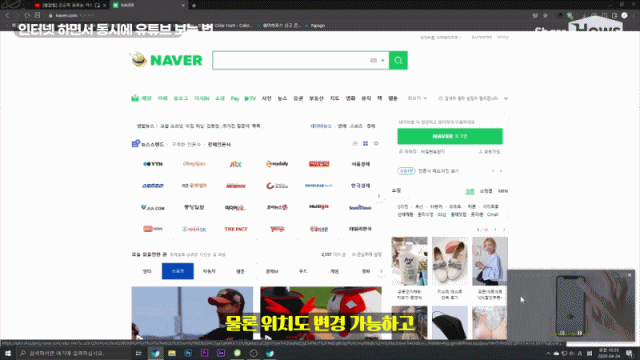This screenshot has width=640, height=360.
Task: Click the green NAVER search magnifier button
Action: tap(398, 60)
